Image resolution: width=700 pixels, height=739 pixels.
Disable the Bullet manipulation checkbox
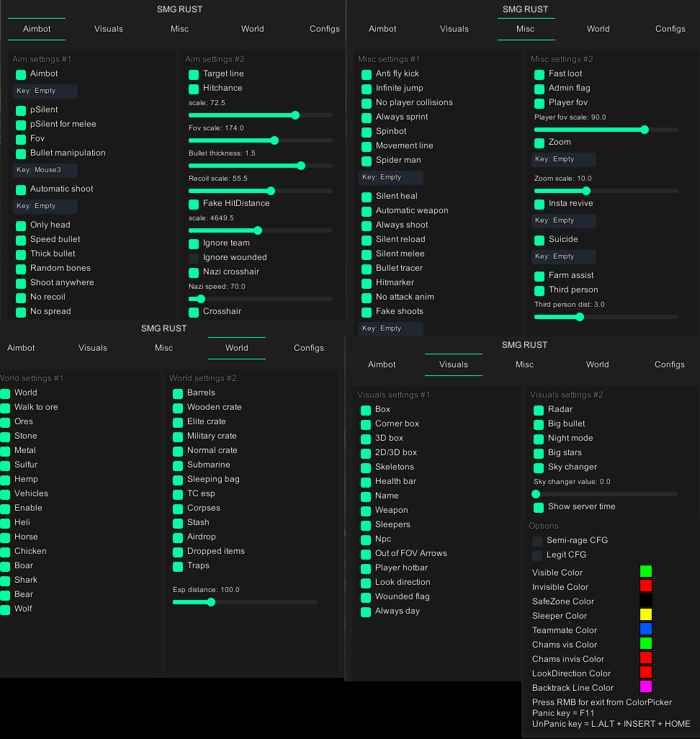point(21,153)
